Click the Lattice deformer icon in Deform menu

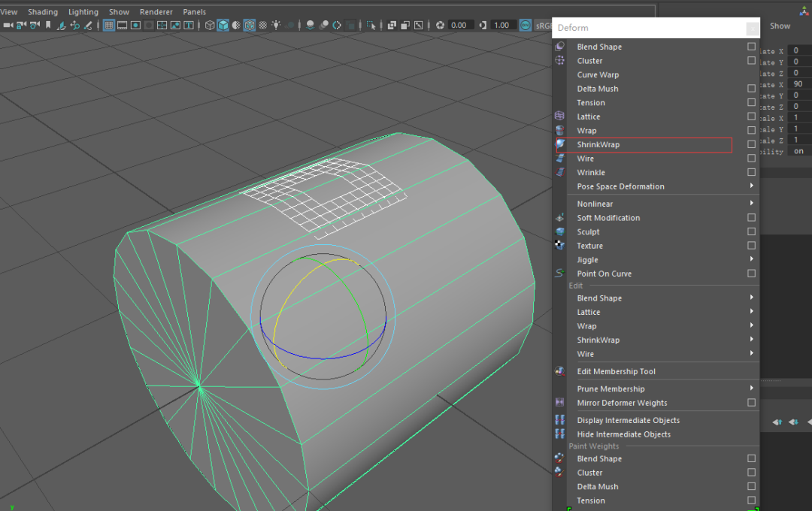click(x=559, y=116)
